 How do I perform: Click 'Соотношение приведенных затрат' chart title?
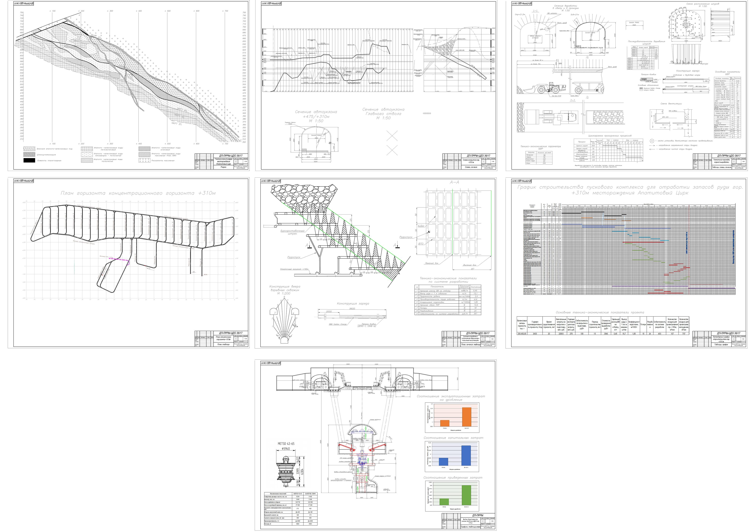[x=453, y=477]
